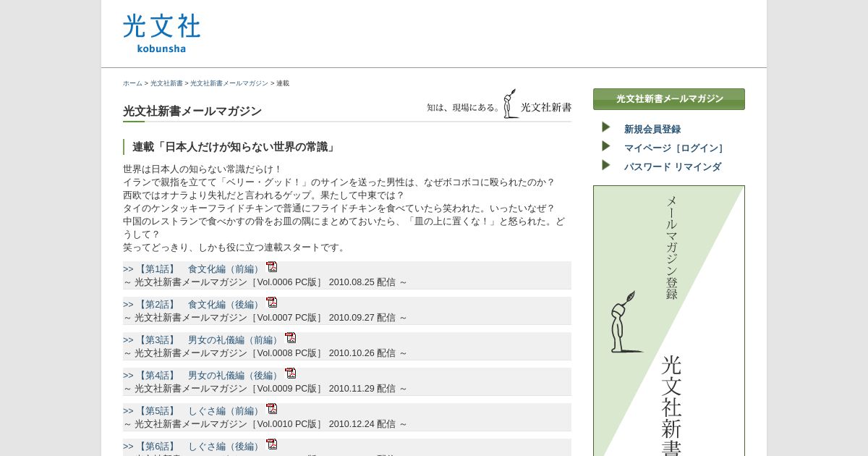Click heading 連載「日本人だけが知らない世界の常識」
The height and width of the screenshot is (456, 868).
tap(235, 147)
